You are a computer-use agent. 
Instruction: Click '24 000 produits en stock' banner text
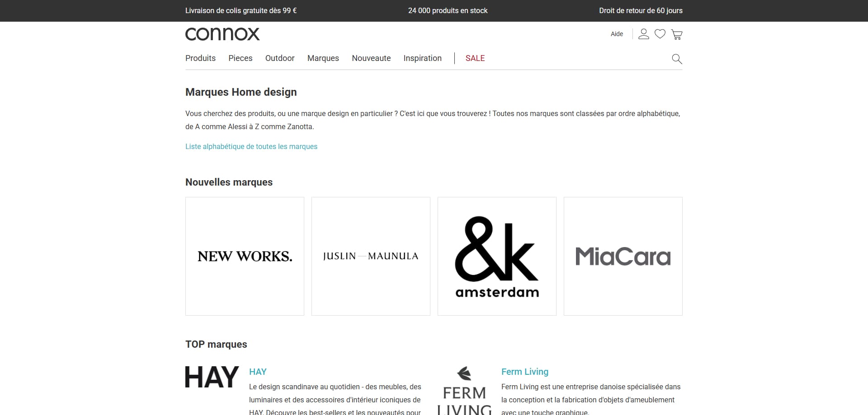pyautogui.click(x=448, y=10)
